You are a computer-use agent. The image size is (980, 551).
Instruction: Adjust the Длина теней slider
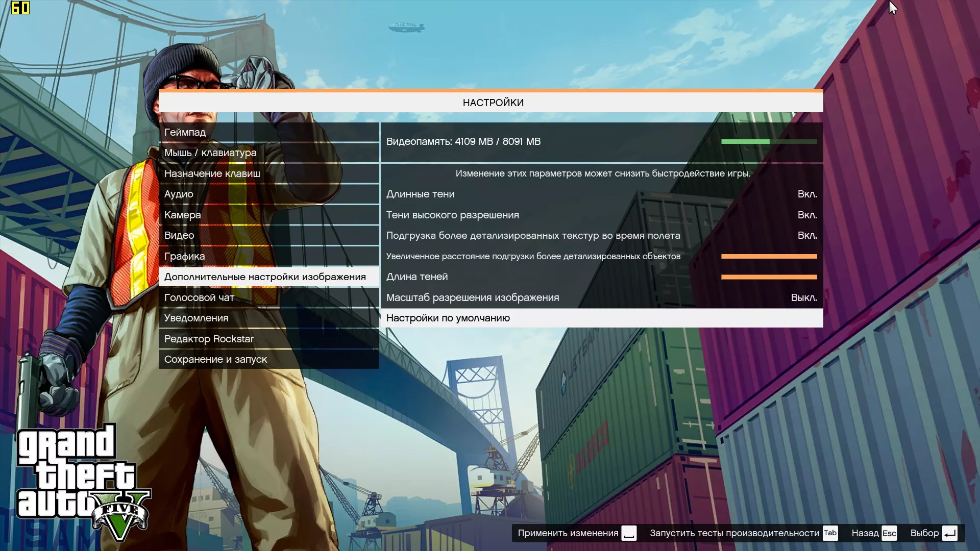[x=769, y=277]
